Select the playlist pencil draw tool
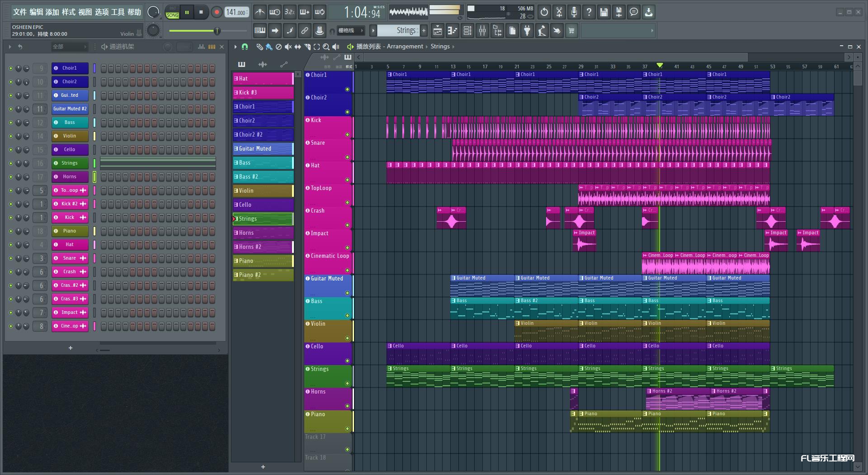The image size is (868, 475). 259,47
